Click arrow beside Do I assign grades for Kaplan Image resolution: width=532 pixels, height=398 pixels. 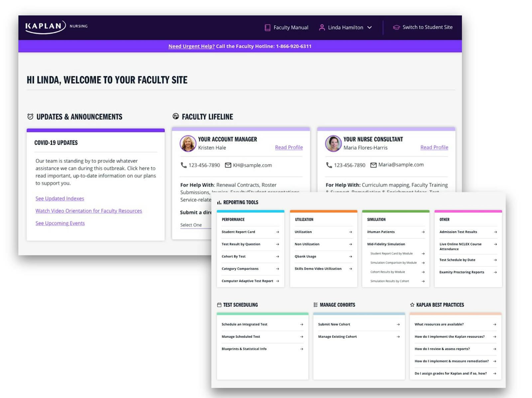(495, 374)
